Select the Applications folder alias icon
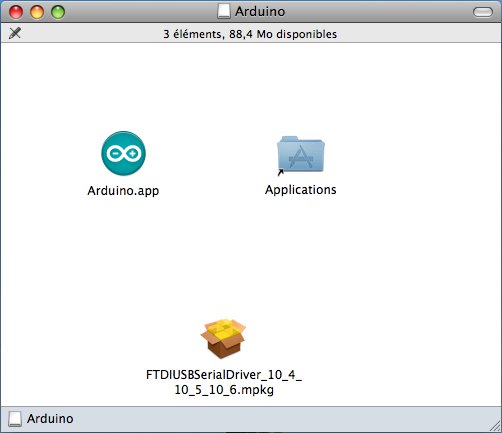The width and height of the screenshot is (502, 433). click(x=301, y=154)
